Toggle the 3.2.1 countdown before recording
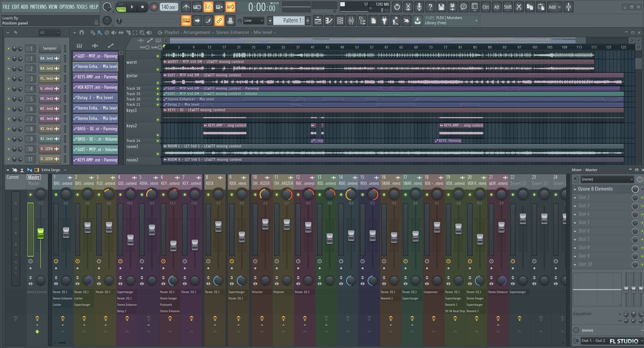Image resolution: width=644 pixels, height=348 pixels. [x=208, y=7]
